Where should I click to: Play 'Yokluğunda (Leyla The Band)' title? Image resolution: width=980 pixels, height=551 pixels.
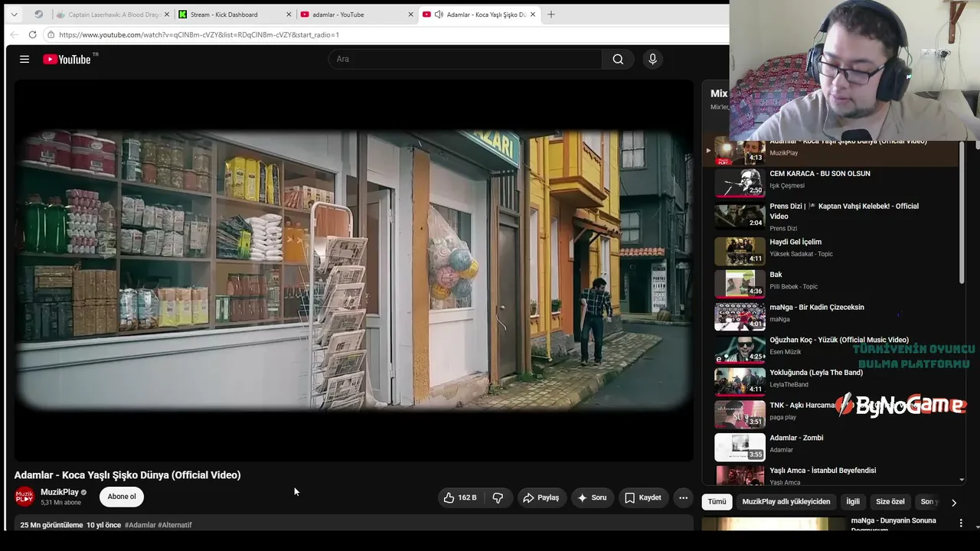coord(816,373)
